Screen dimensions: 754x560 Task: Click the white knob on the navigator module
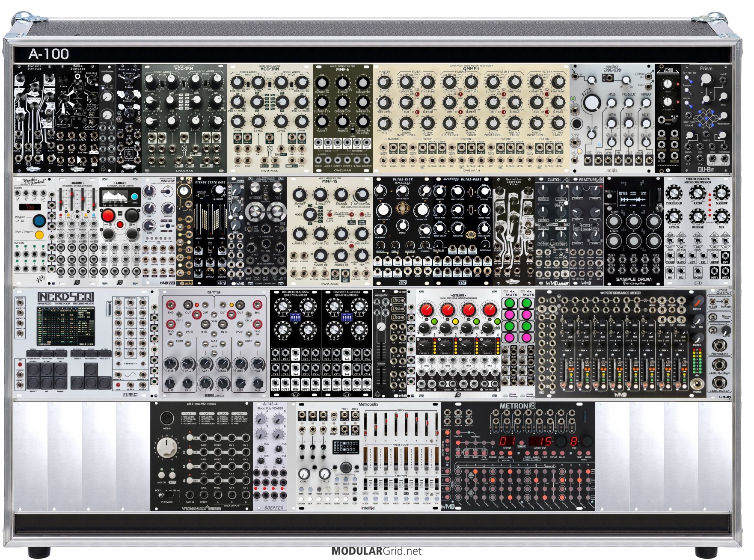point(381,327)
